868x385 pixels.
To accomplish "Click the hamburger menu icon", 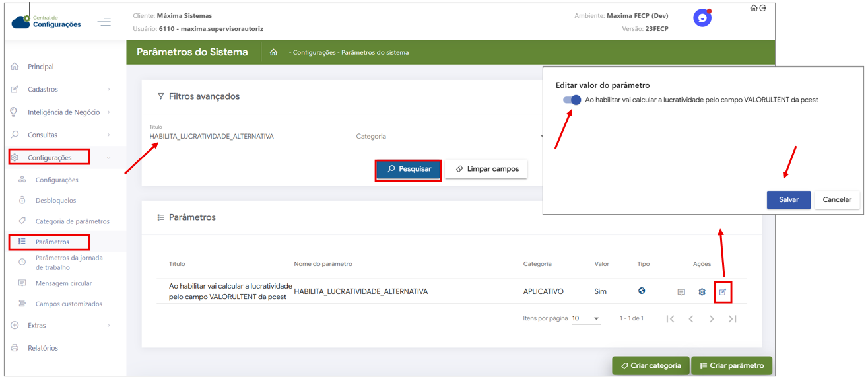I will pos(104,22).
